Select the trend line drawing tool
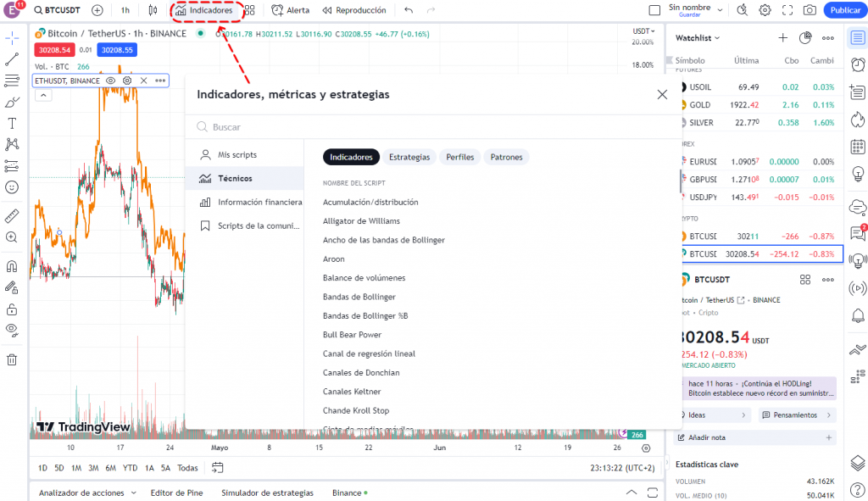 (11, 59)
